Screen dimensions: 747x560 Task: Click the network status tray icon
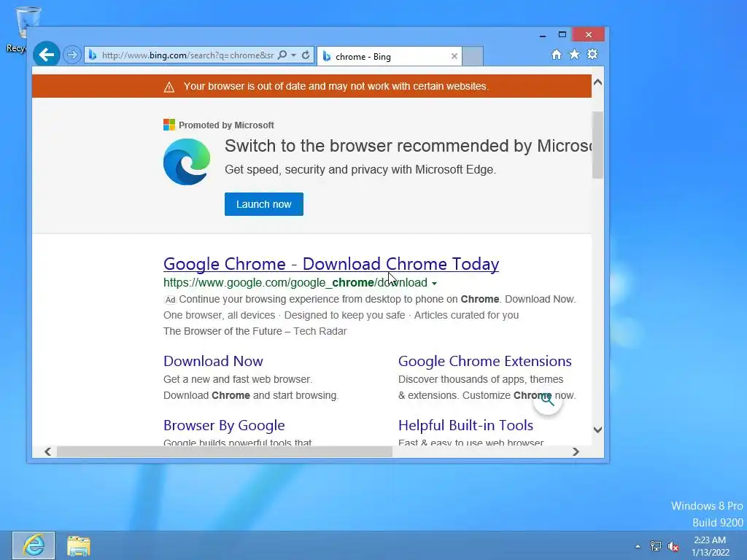(x=656, y=545)
